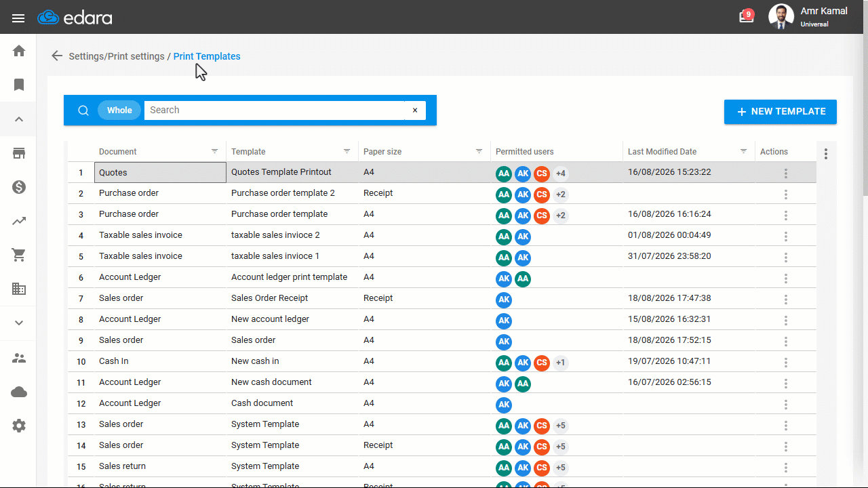Open the settings gear sidebar icon
This screenshot has width=868, height=488.
click(19, 426)
